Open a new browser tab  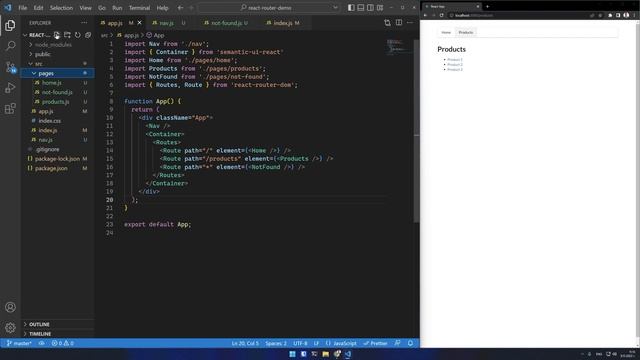(x=487, y=7)
